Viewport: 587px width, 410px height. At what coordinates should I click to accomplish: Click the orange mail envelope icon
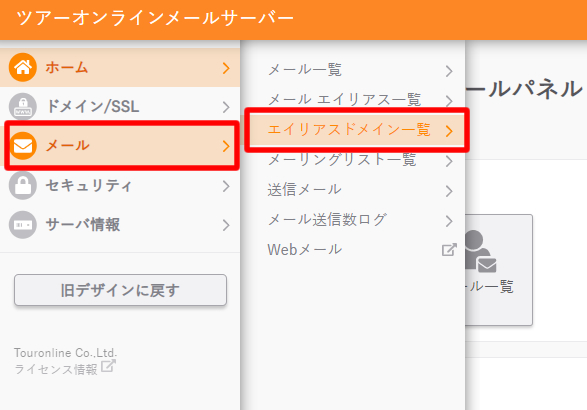click(x=23, y=146)
